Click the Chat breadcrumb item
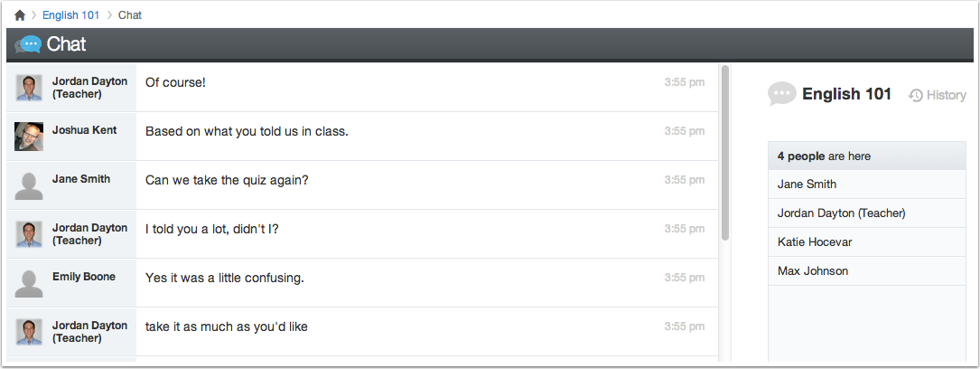The width and height of the screenshot is (980, 369). point(130,15)
